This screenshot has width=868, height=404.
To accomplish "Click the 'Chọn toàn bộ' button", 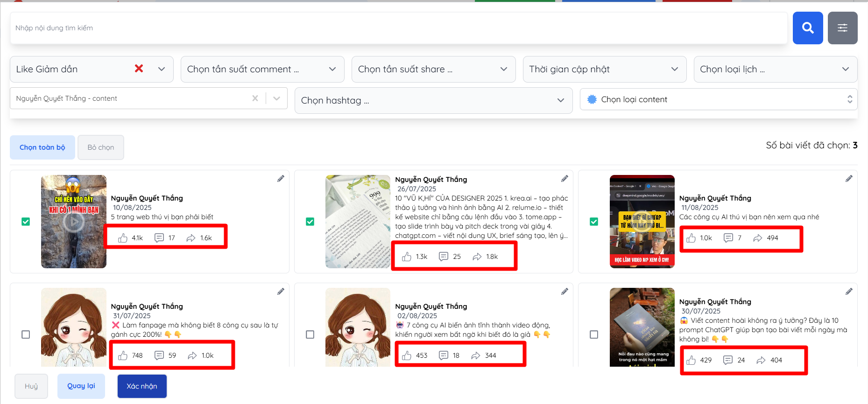I will (42, 147).
